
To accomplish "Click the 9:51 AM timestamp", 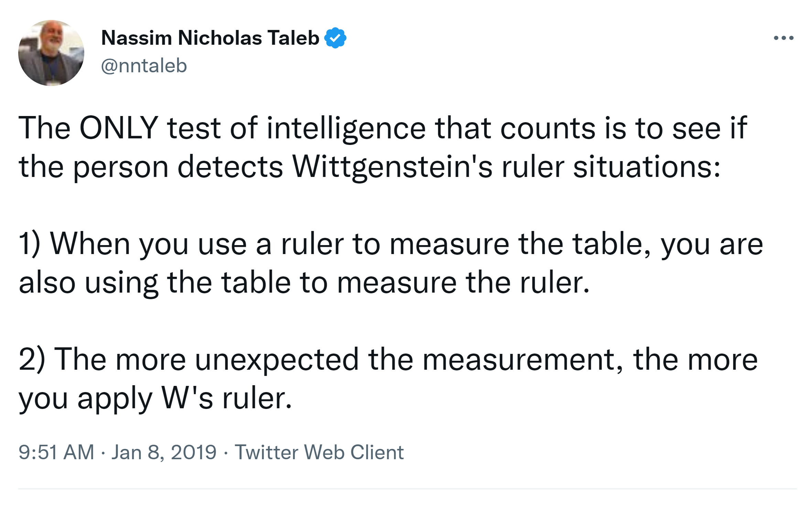I will point(56,452).
